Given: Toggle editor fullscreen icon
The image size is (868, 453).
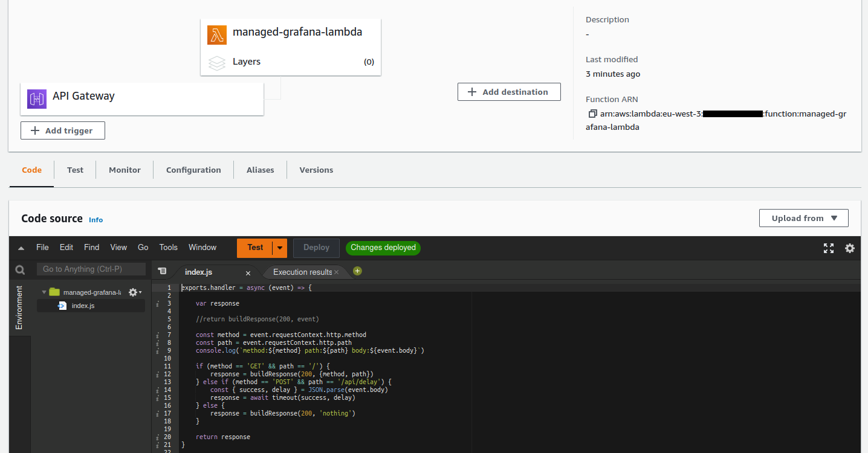Looking at the screenshot, I should coord(829,248).
